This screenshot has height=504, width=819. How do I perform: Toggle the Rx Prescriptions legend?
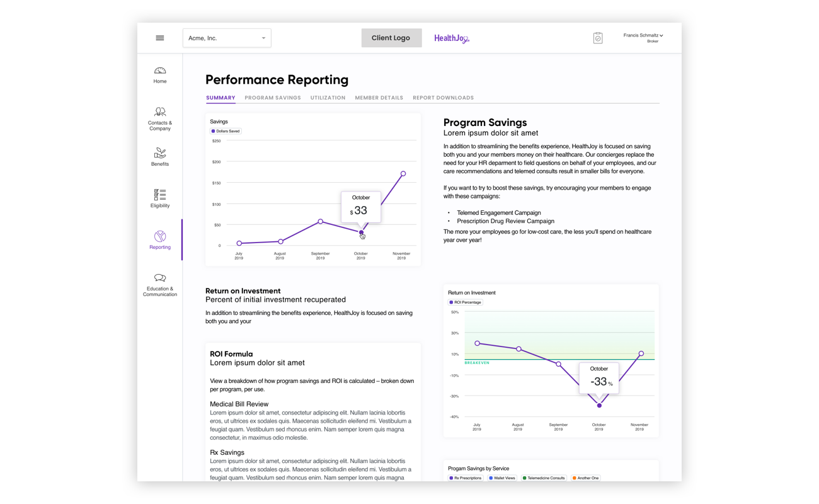click(466, 478)
